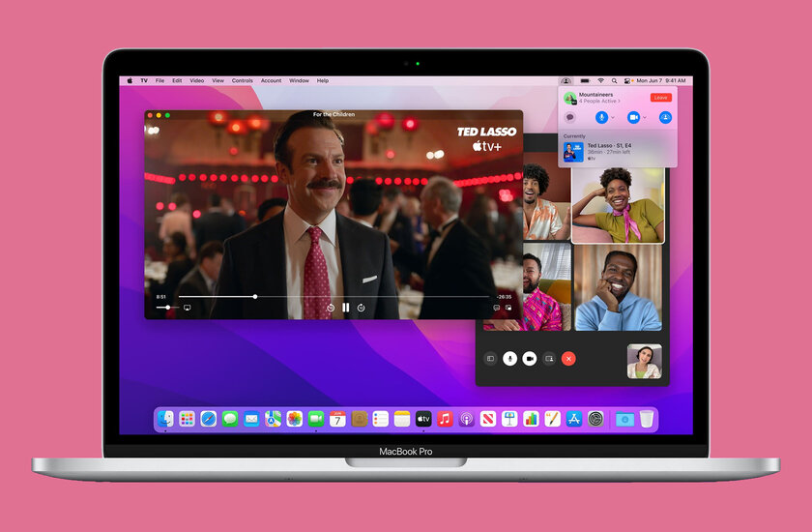Viewport: 812px width, 532px height.
Task: Share screen from FaceTime controls
Action: point(549,359)
